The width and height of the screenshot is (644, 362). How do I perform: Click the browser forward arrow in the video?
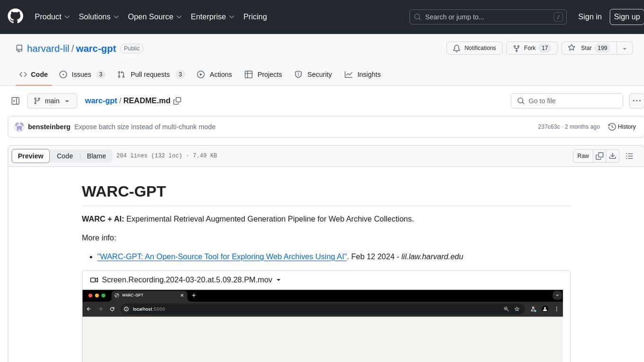pos(100,309)
